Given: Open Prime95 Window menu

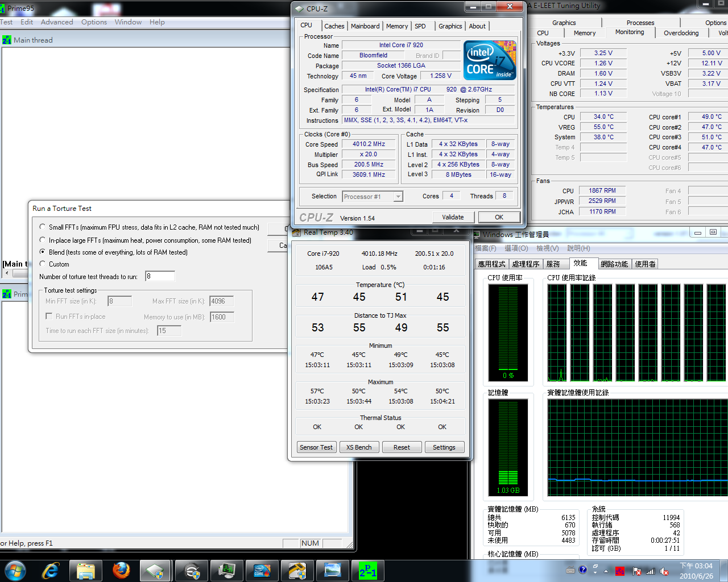Looking at the screenshot, I should tap(128, 22).
